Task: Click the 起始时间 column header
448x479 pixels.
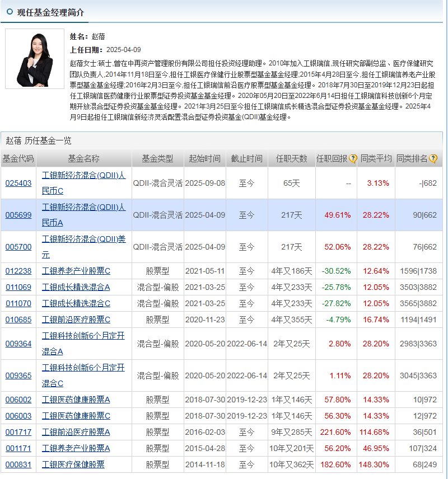Action: (x=205, y=158)
